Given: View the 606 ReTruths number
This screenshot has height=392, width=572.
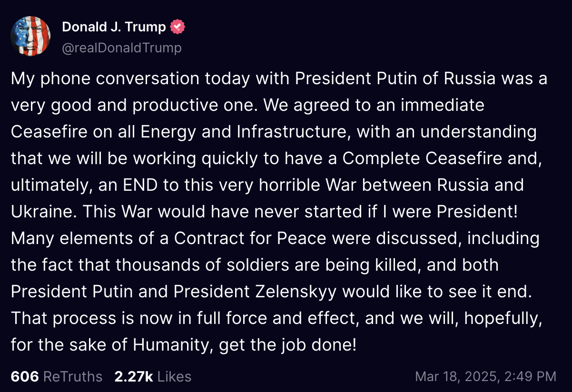Looking at the screenshot, I should (x=24, y=377).
